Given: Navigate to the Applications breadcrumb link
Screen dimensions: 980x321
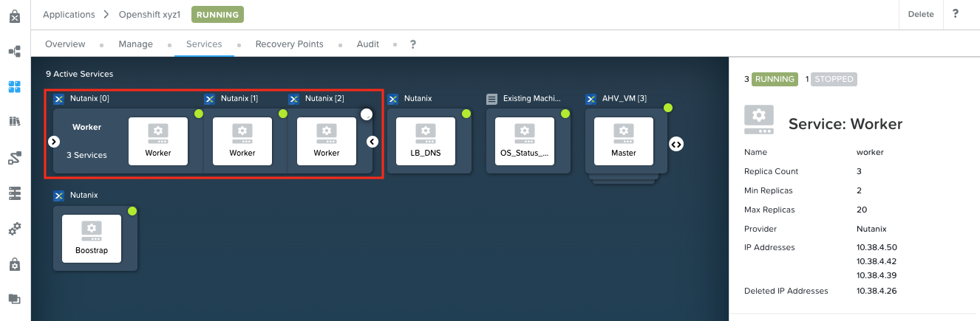Looking at the screenshot, I should click(x=69, y=14).
